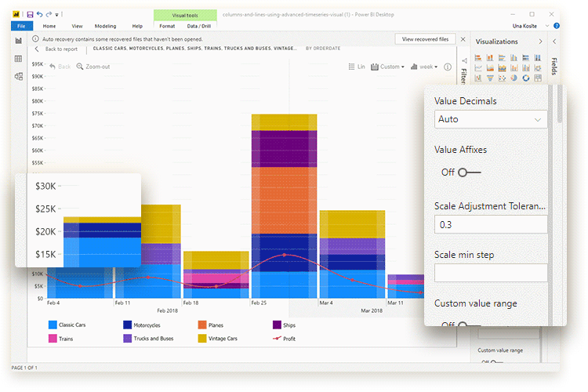
Task: Select the Ribbon chart visualization
Action: pos(538,68)
